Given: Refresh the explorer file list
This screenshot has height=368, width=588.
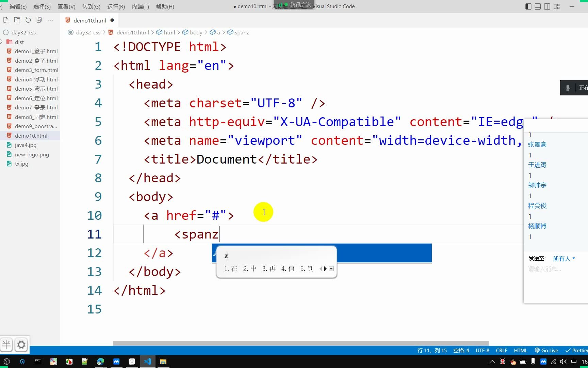Looking at the screenshot, I should (x=28, y=20).
